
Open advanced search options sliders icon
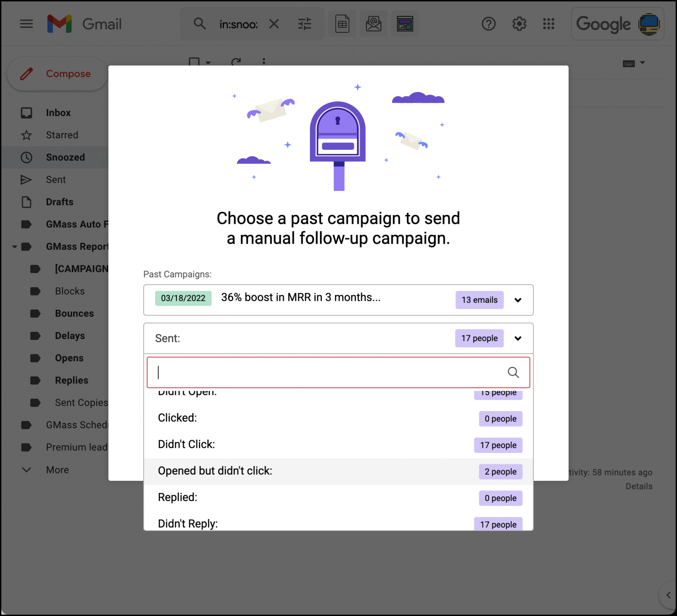[x=305, y=24]
